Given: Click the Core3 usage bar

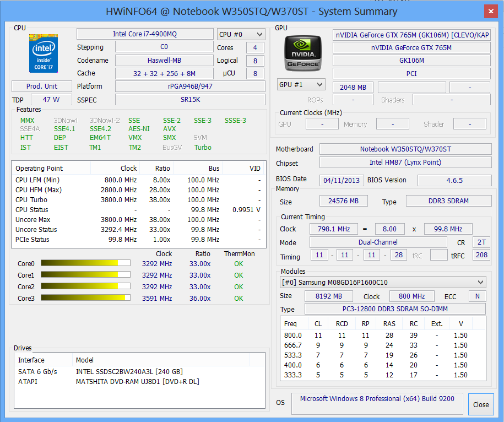Looking at the screenshot, I should 85,298.
